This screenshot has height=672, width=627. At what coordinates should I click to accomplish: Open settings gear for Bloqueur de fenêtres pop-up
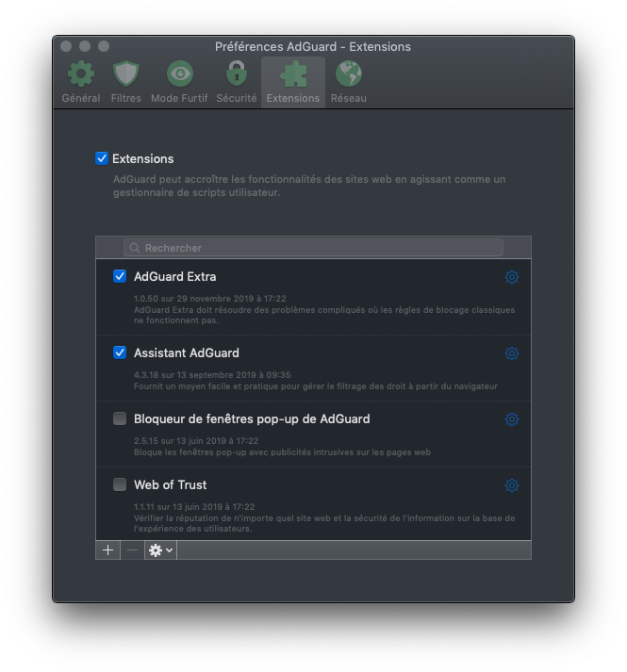[x=512, y=419]
